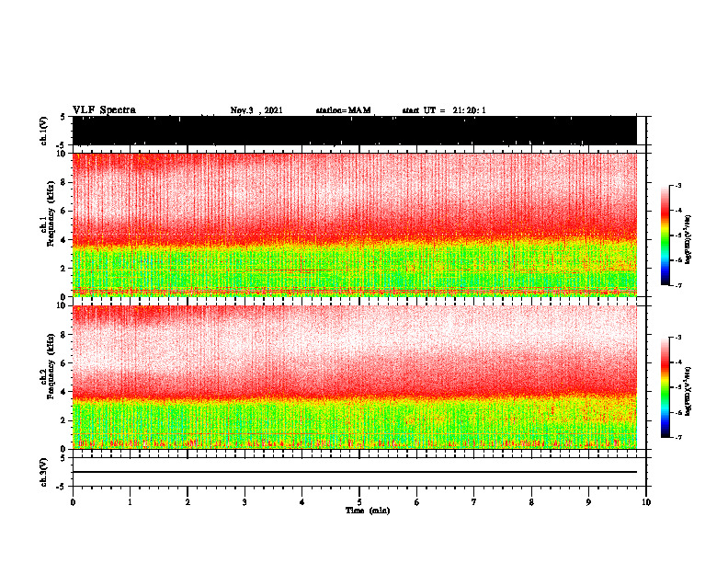Click the ch.1 spectrogram color scale bar
Viewport: 728px width, 563px height.
pos(665,236)
